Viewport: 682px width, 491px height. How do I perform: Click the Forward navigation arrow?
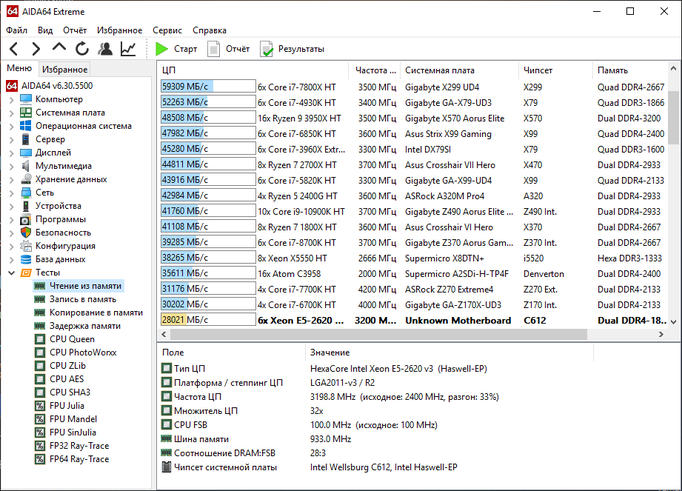point(36,49)
